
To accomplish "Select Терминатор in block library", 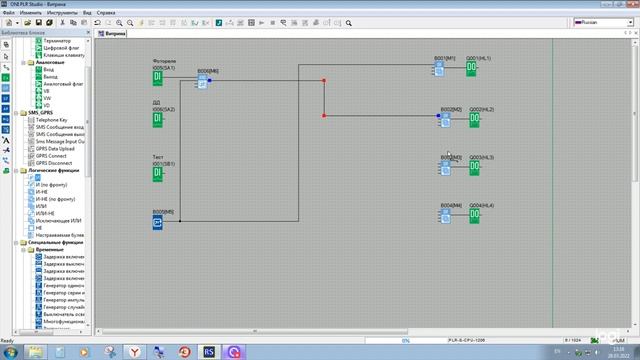I will (x=57, y=41).
